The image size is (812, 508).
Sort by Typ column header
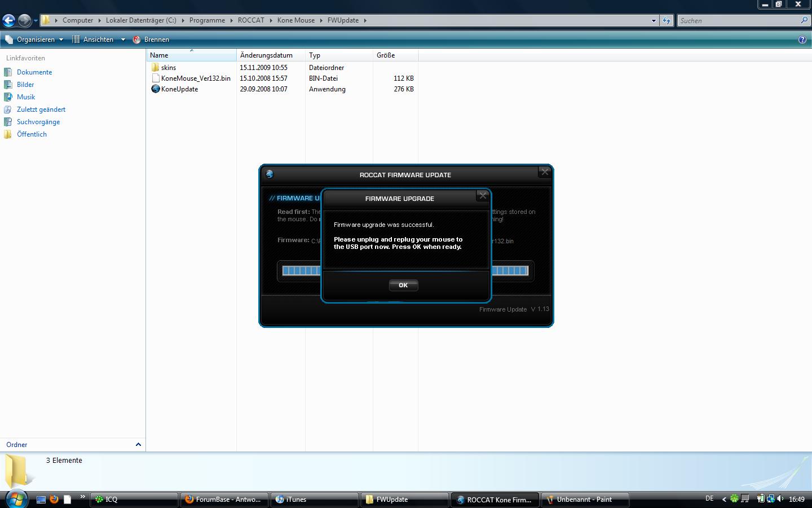(339, 55)
